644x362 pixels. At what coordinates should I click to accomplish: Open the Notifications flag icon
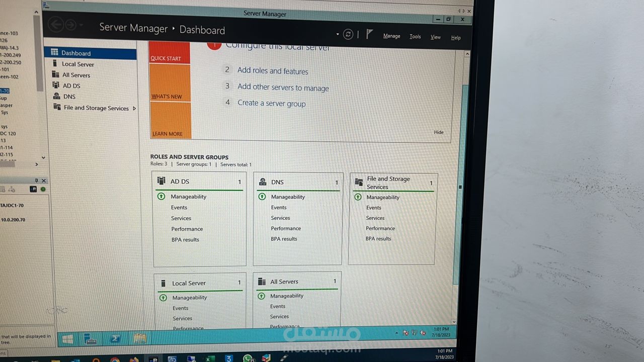click(x=369, y=34)
